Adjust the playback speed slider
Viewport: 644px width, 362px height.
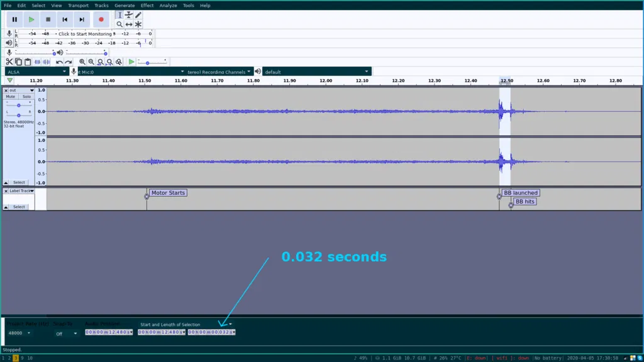pos(152,62)
